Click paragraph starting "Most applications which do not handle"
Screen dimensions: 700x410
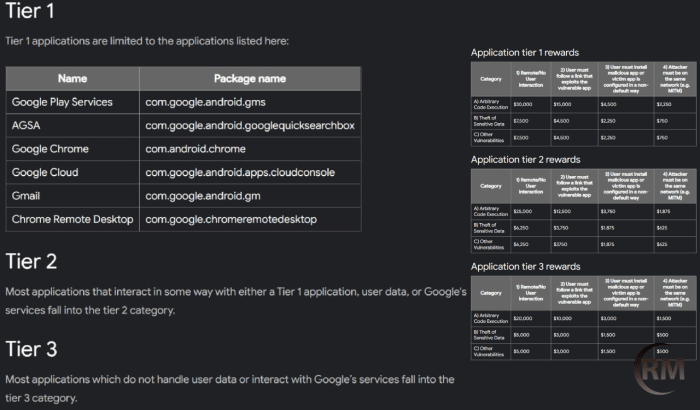[230, 389]
